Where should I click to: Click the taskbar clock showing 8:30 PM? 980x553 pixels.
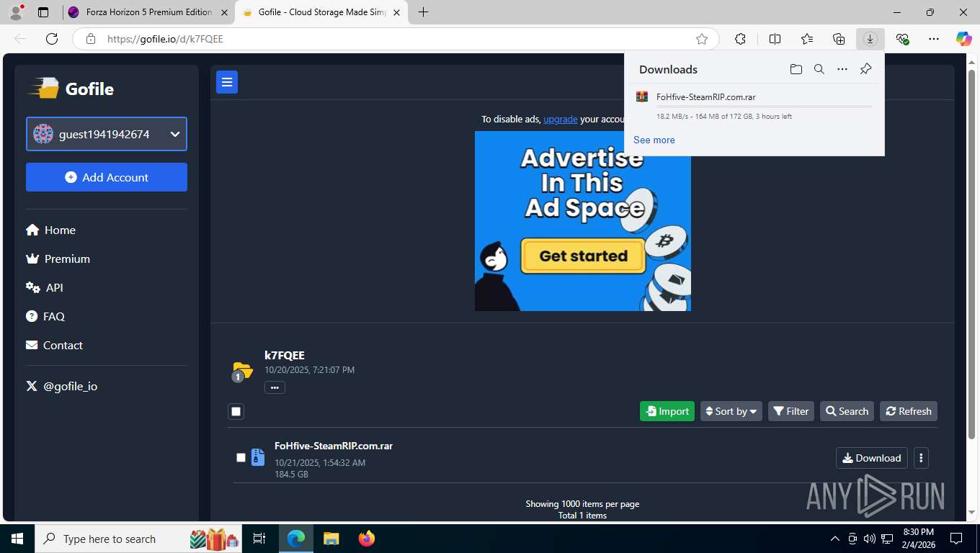918,539
